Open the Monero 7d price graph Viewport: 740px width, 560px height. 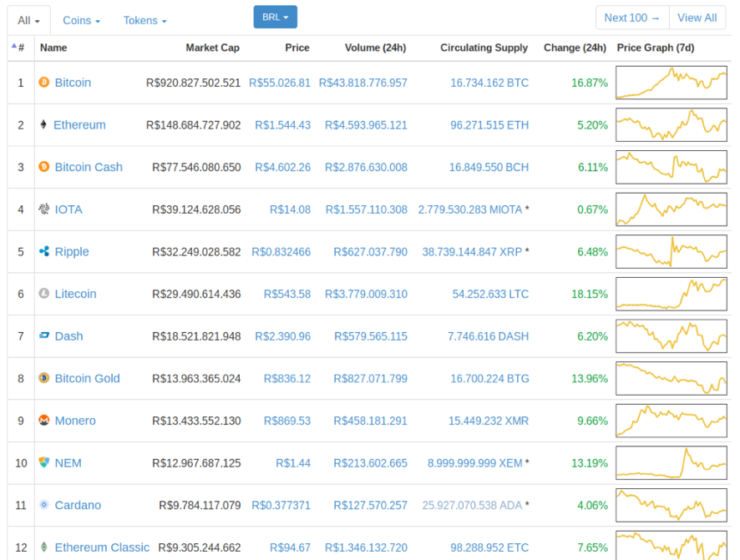672,420
